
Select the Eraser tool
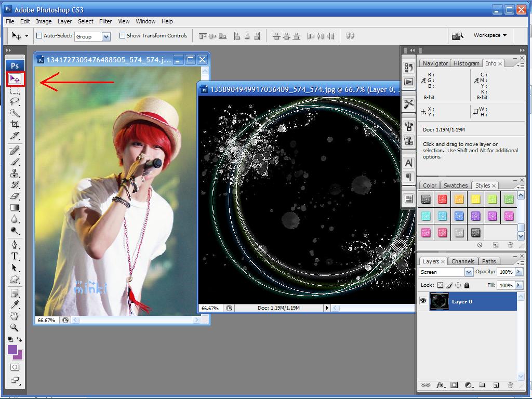coord(15,196)
